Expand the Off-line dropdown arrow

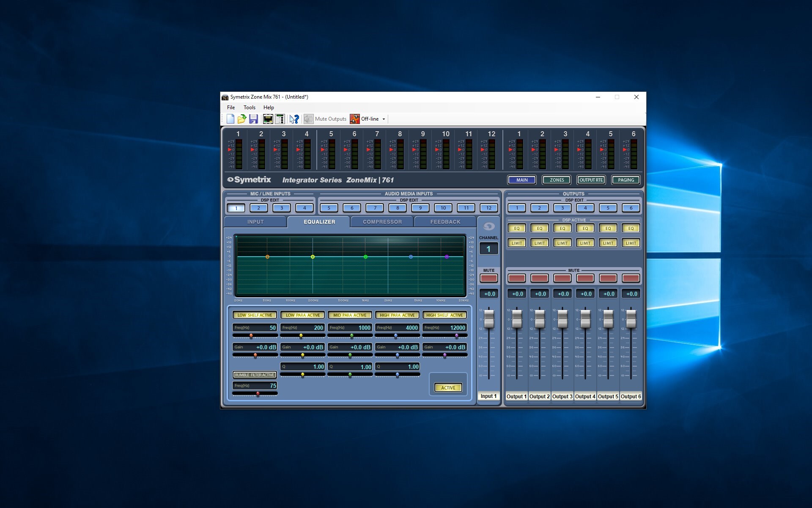coord(384,119)
